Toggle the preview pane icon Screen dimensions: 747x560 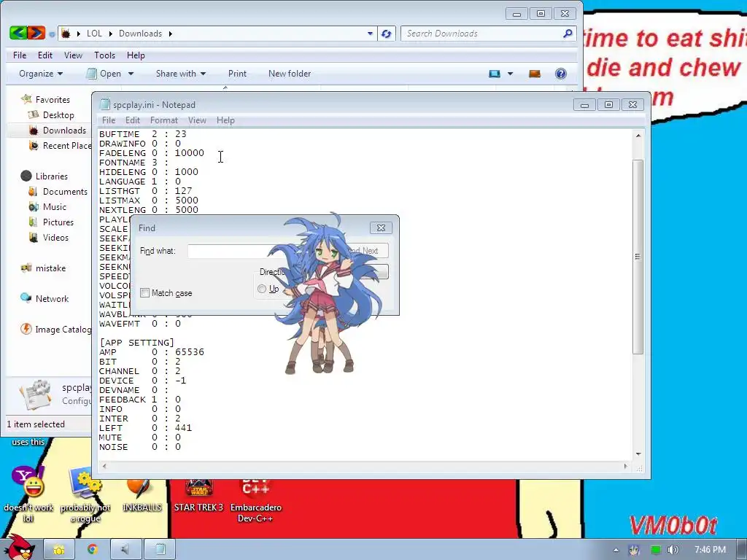pyautogui.click(x=535, y=74)
